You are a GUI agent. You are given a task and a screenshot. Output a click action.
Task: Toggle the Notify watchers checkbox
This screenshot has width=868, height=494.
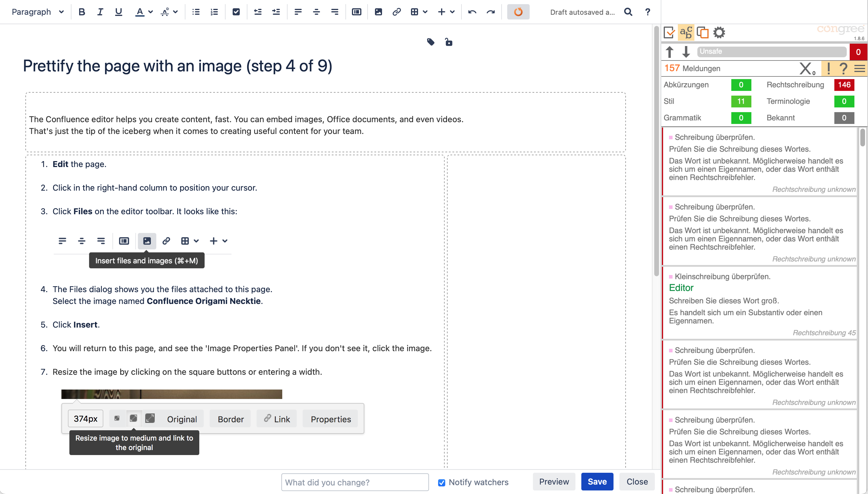tap(441, 482)
